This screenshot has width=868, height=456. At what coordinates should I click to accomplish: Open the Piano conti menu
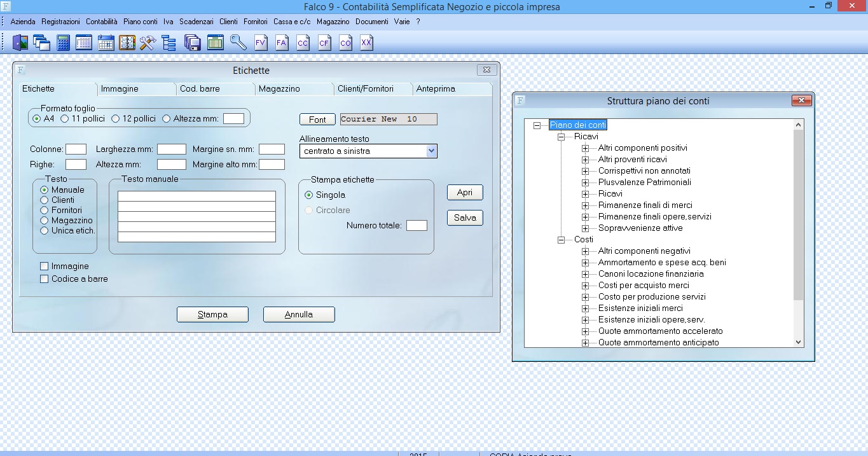(141, 22)
